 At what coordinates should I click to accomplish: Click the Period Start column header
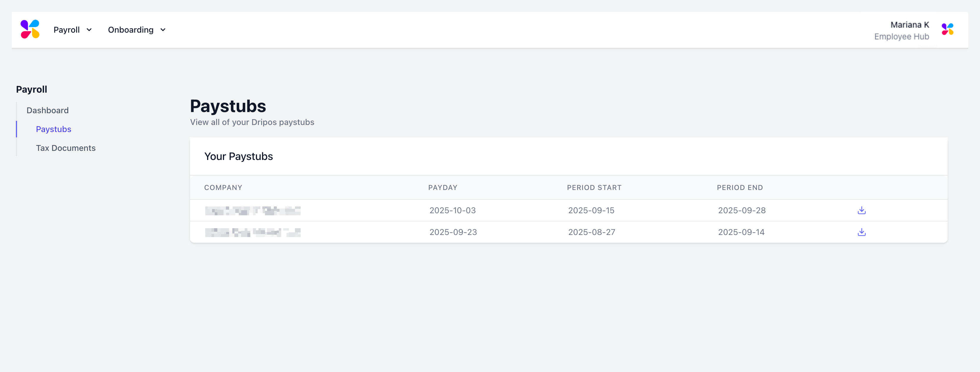(594, 188)
